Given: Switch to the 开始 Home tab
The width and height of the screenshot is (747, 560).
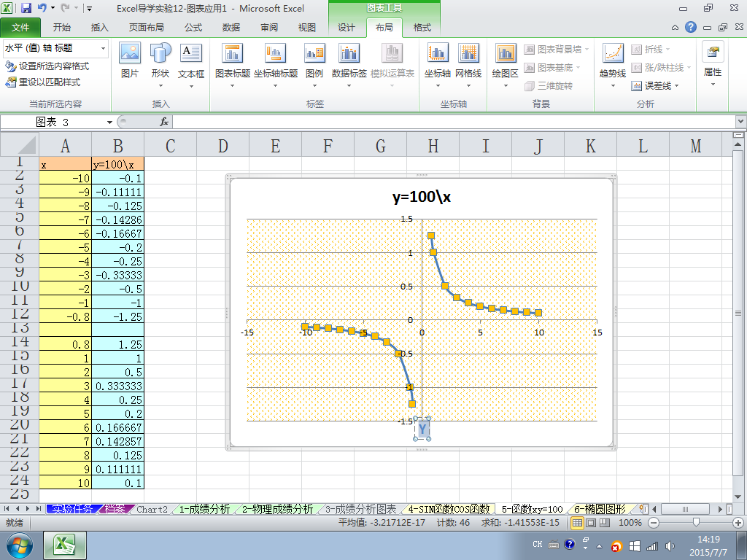Looking at the screenshot, I should coord(61,28).
